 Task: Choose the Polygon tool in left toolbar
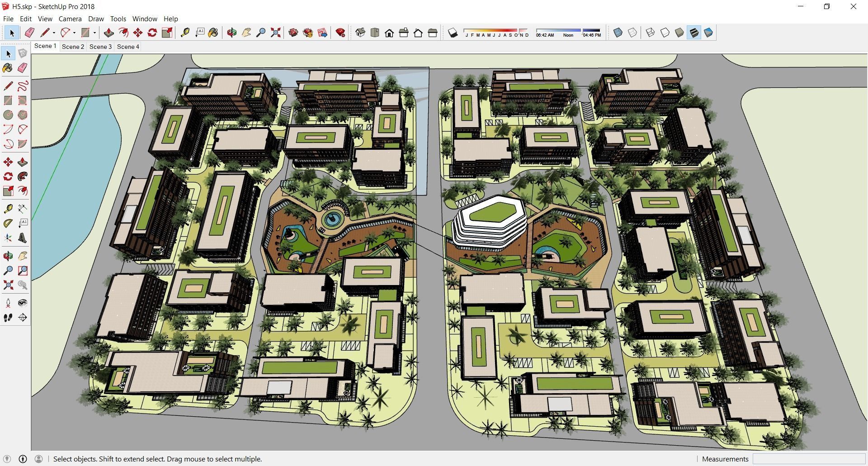(x=23, y=115)
